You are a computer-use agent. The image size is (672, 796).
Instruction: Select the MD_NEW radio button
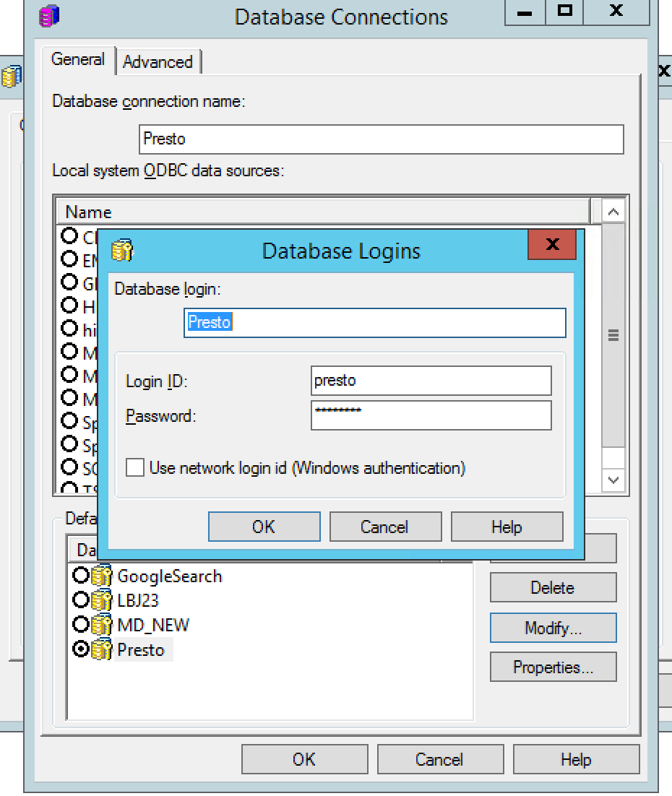82,625
